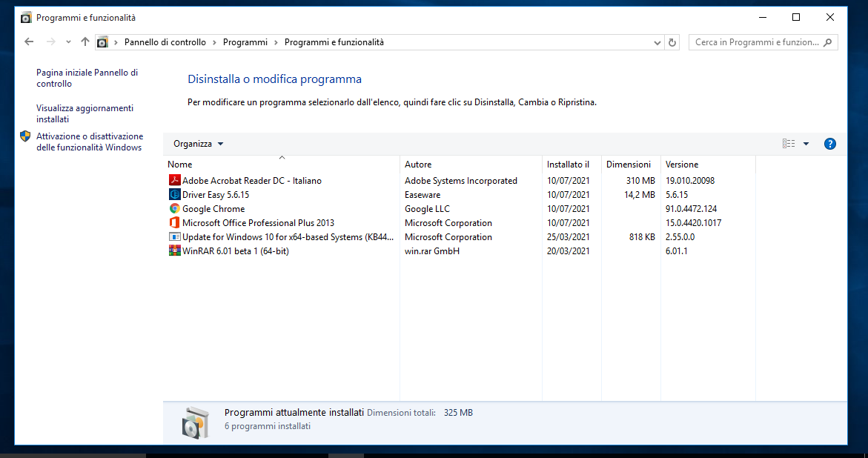Click the Control Panel icon in address bar

[x=102, y=42]
